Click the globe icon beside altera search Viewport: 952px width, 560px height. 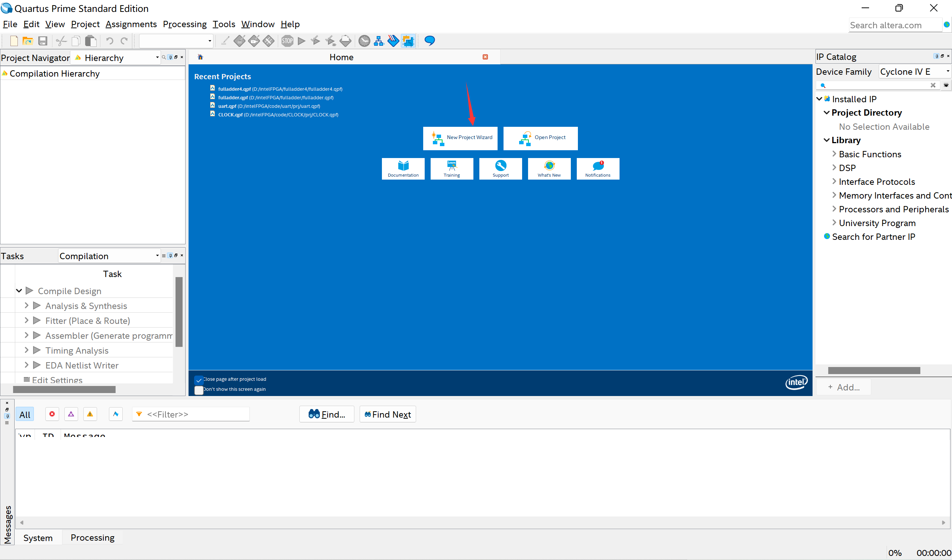pos(946,25)
